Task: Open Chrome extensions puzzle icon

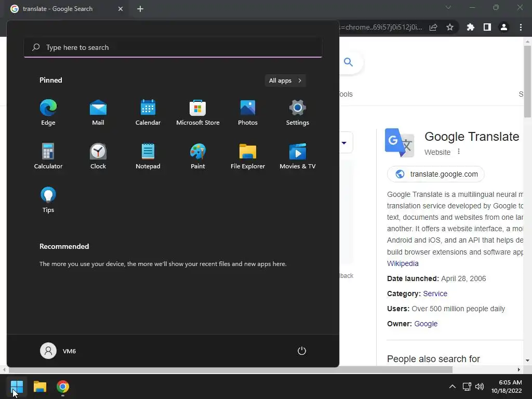Action: pyautogui.click(x=471, y=27)
